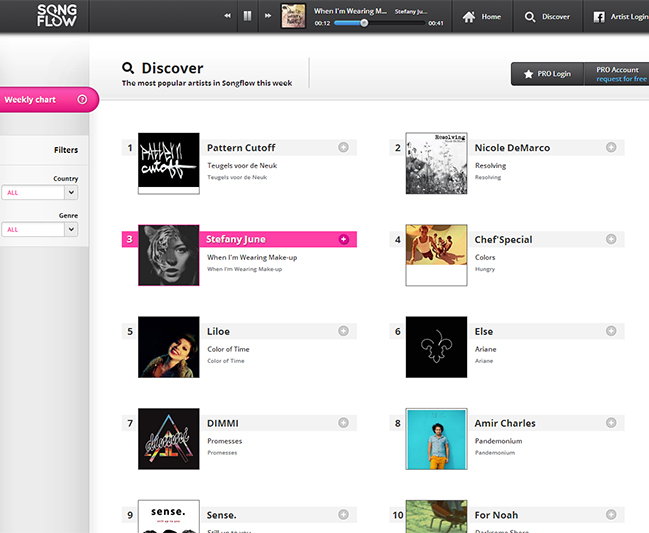Play DIMMI song Promesses
Image resolution: width=649 pixels, height=533 pixels.
point(225,441)
